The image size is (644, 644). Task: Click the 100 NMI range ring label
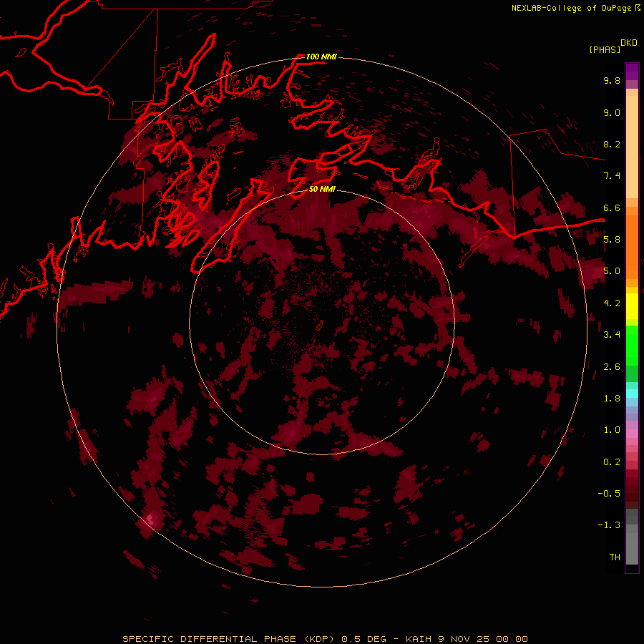point(321,57)
